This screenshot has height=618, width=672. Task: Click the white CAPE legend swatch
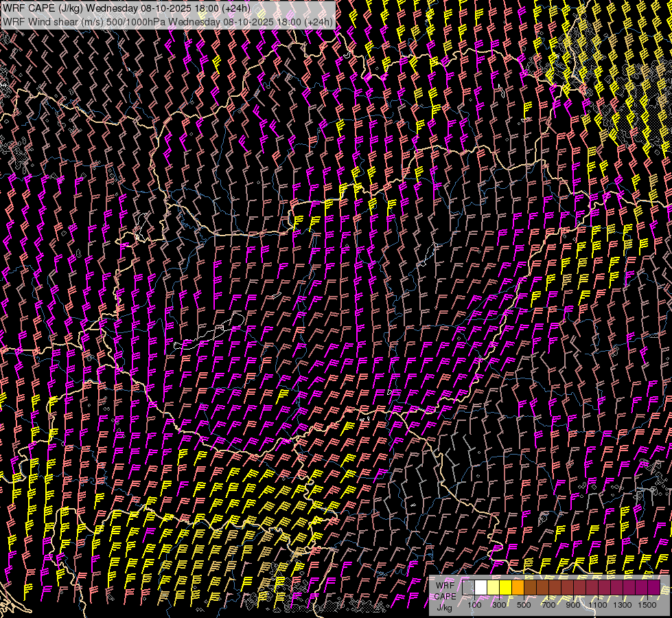480,588
